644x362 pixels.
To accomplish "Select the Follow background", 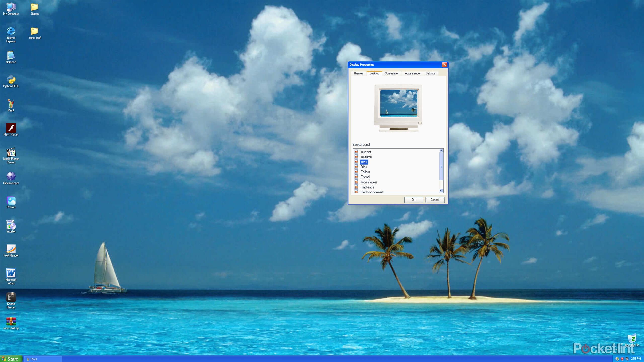I will click(365, 172).
